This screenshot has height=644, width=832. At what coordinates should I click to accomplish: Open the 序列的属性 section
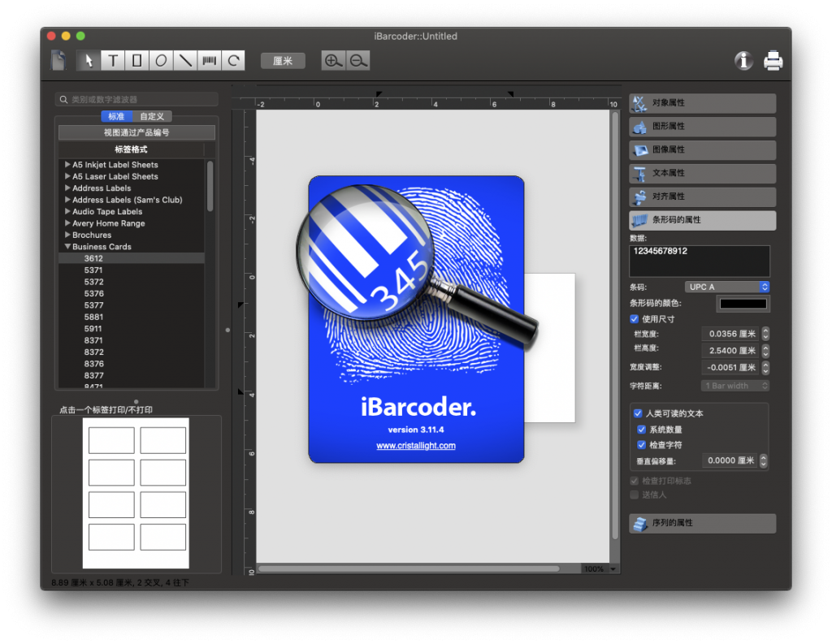coord(703,524)
